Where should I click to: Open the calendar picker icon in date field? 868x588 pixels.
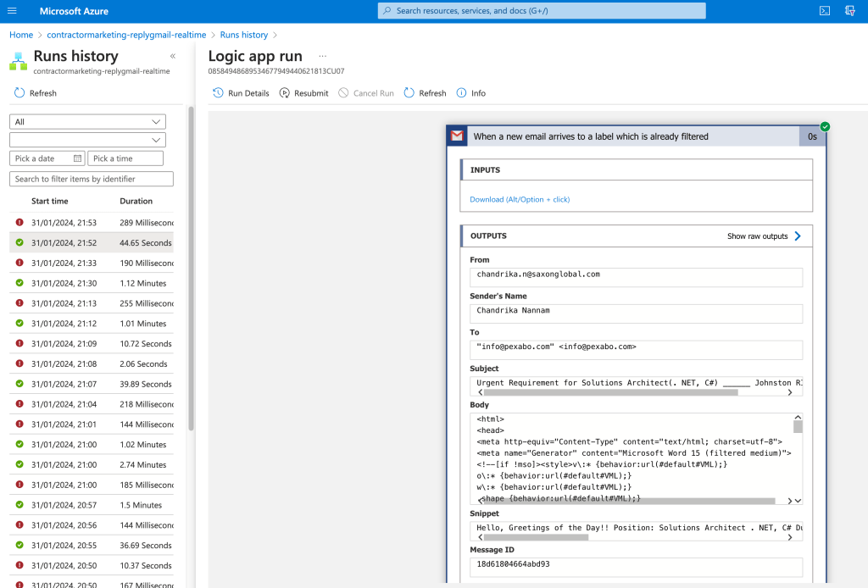coord(77,158)
